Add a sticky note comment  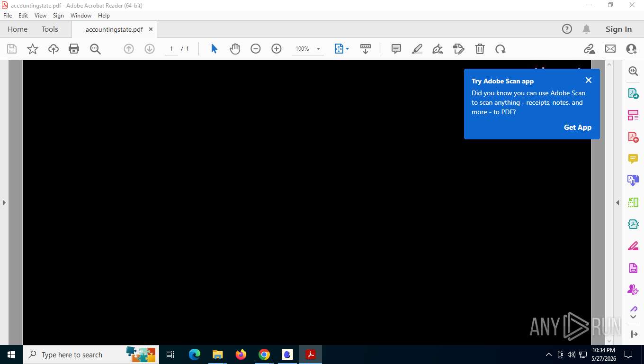click(396, 49)
